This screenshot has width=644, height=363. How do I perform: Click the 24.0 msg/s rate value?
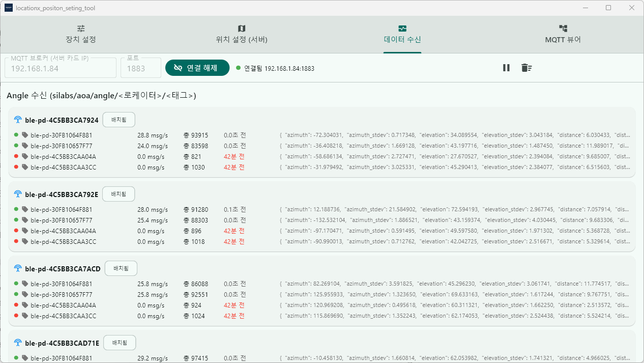pos(153,146)
